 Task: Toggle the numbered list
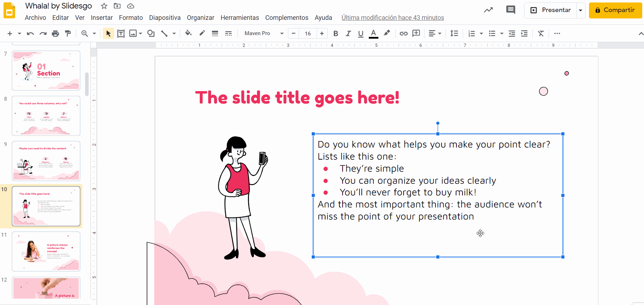471,33
